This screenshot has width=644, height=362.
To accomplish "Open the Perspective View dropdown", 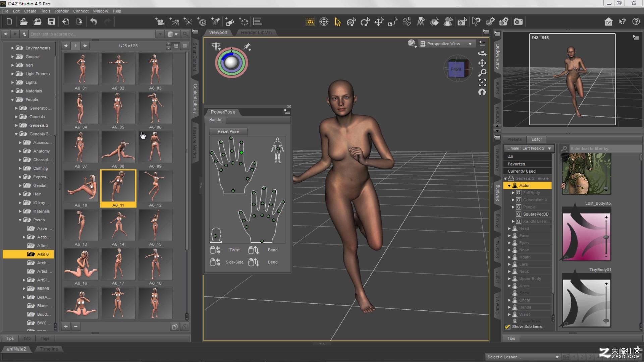I will pos(446,44).
